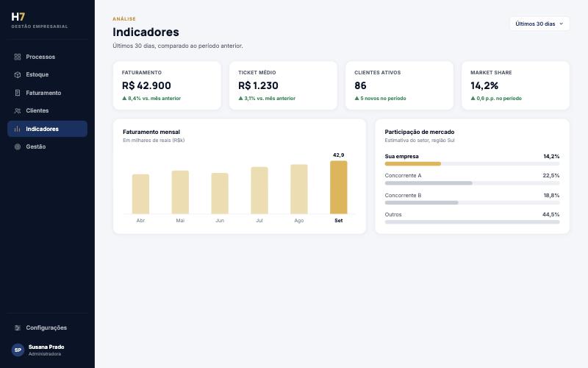Open the Processos menu item
The width and height of the screenshot is (588, 368).
tap(47, 57)
